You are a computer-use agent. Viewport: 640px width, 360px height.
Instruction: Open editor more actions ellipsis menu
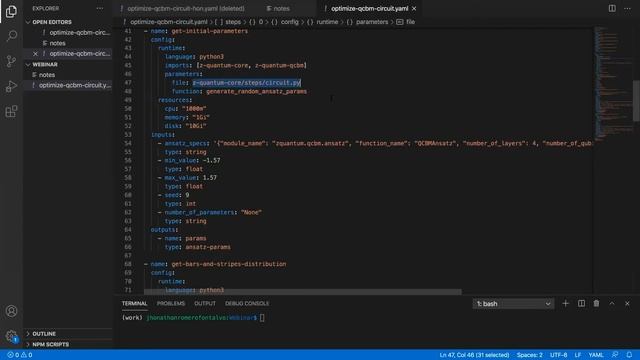[x=627, y=8]
